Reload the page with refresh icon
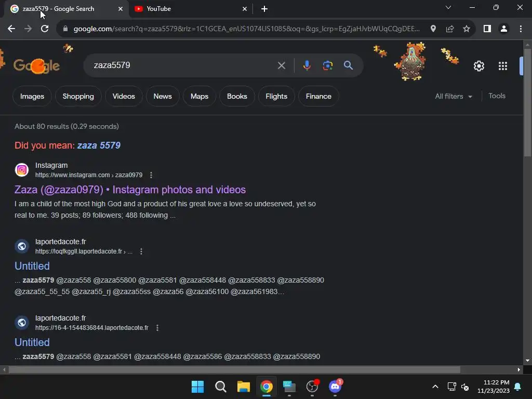Image resolution: width=532 pixels, height=399 pixels. (45, 29)
